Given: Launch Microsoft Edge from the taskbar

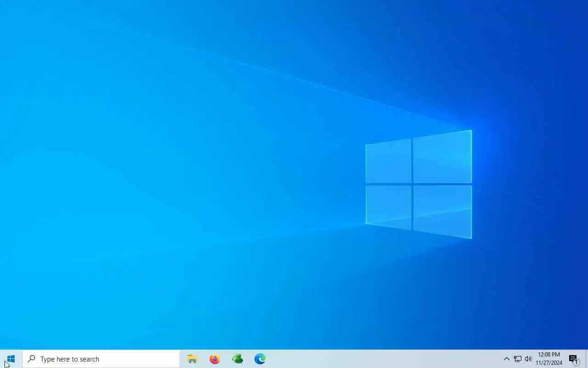Looking at the screenshot, I should tap(260, 359).
